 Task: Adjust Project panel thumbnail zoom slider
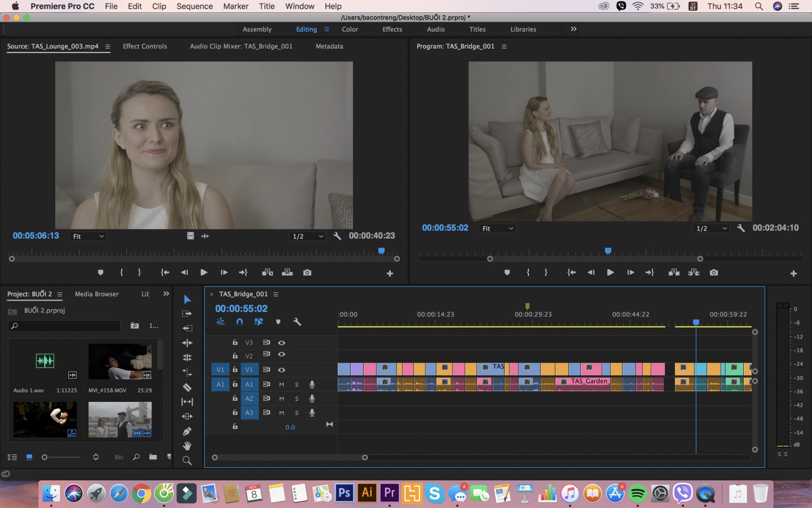click(44, 457)
